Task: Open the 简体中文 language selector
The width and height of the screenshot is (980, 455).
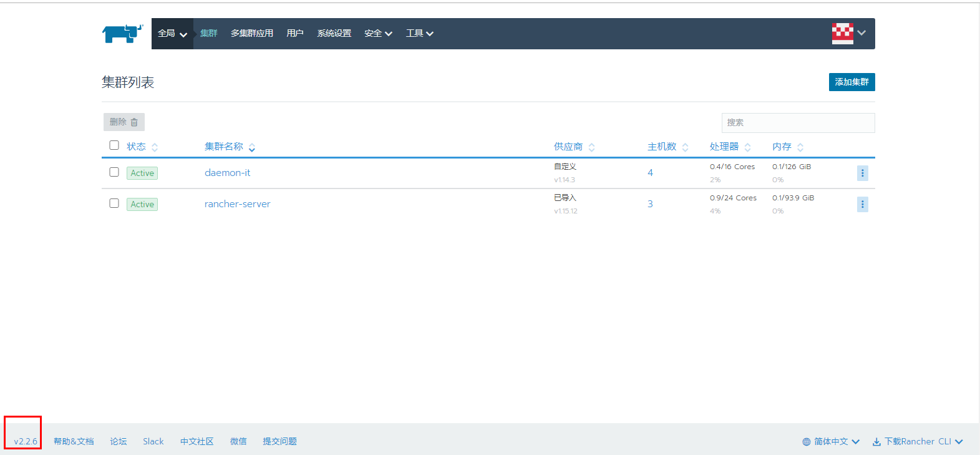Action: pyautogui.click(x=831, y=442)
